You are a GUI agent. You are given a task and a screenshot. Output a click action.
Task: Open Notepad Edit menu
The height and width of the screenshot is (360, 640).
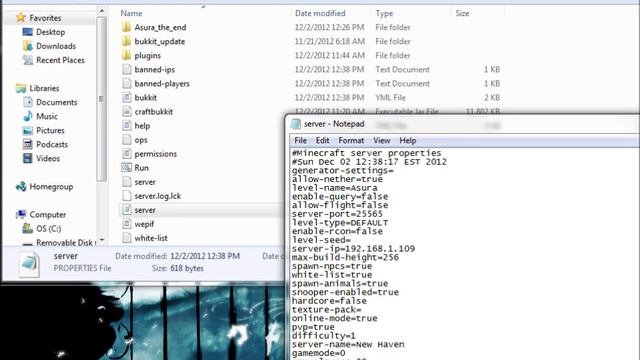click(x=322, y=140)
